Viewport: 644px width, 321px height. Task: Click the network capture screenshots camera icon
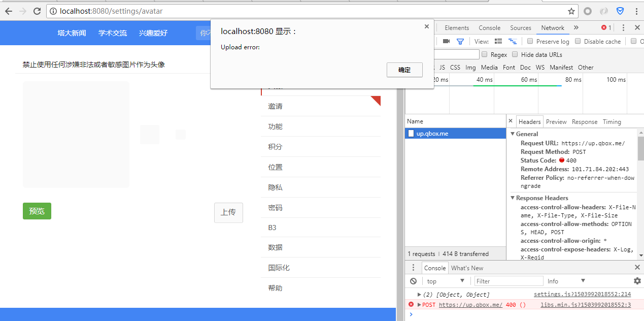[446, 41]
